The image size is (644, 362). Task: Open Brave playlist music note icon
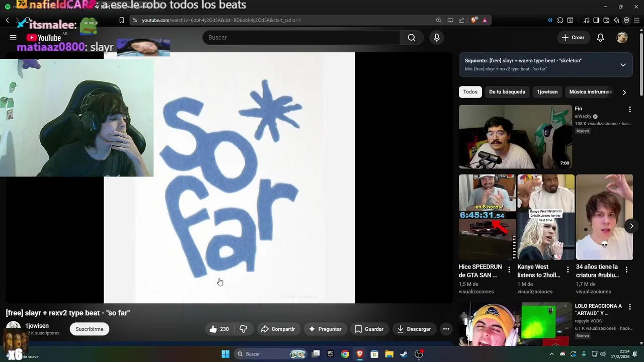[x=586, y=20]
